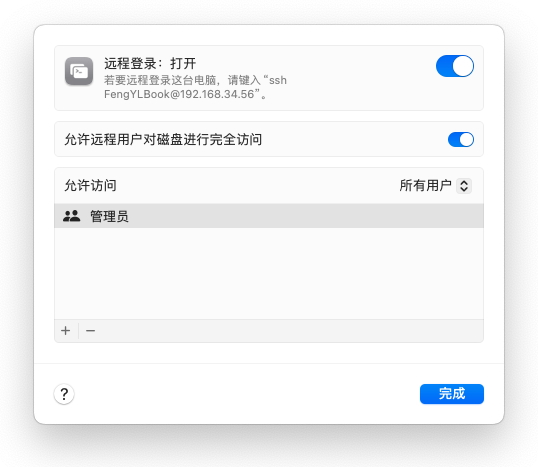Click the 管理员 text label
This screenshot has width=538, height=467.
point(109,216)
